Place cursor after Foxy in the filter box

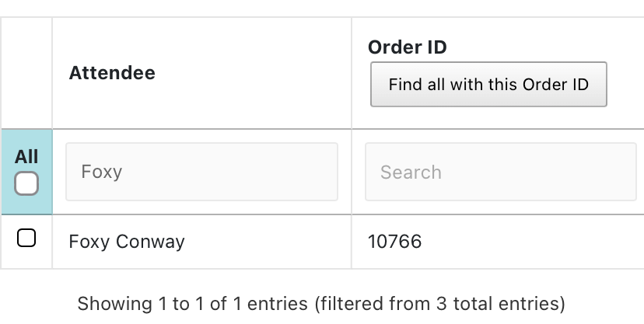[124, 172]
